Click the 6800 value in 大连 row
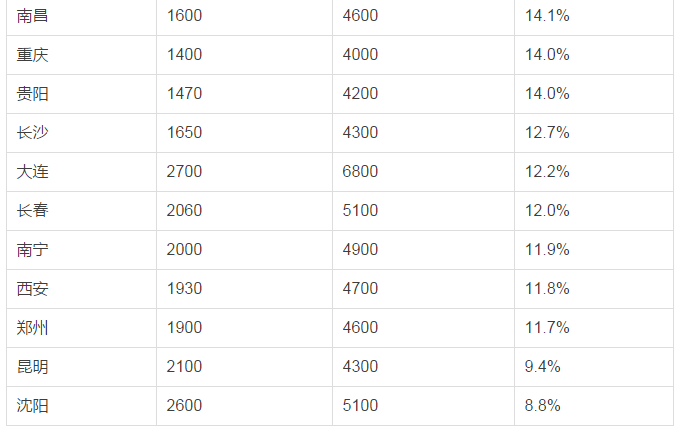Screen dimensions: 681x434 (x=360, y=172)
